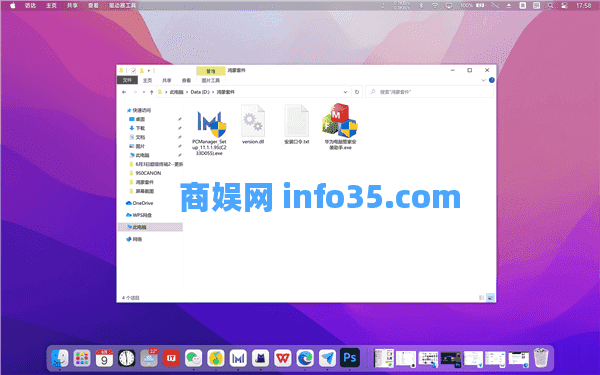The height and width of the screenshot is (375, 600).
Task: Click Data (D:) in address breadcrumb
Action: pos(200,92)
